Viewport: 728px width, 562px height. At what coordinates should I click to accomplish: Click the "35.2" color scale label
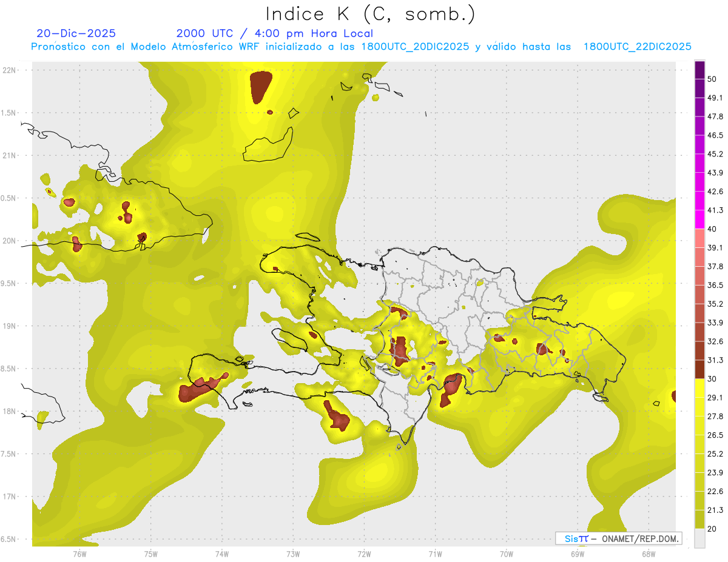pos(715,304)
